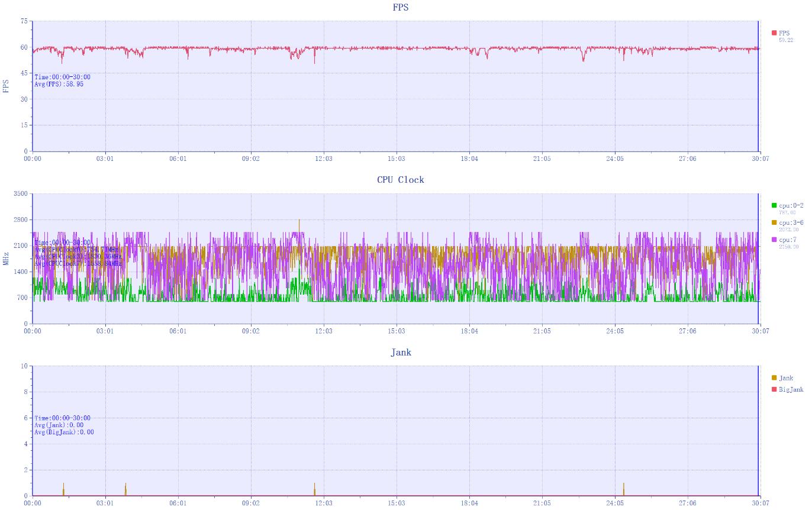Click the Jank spike just before 12:03
The image size is (812, 510).
point(314,489)
